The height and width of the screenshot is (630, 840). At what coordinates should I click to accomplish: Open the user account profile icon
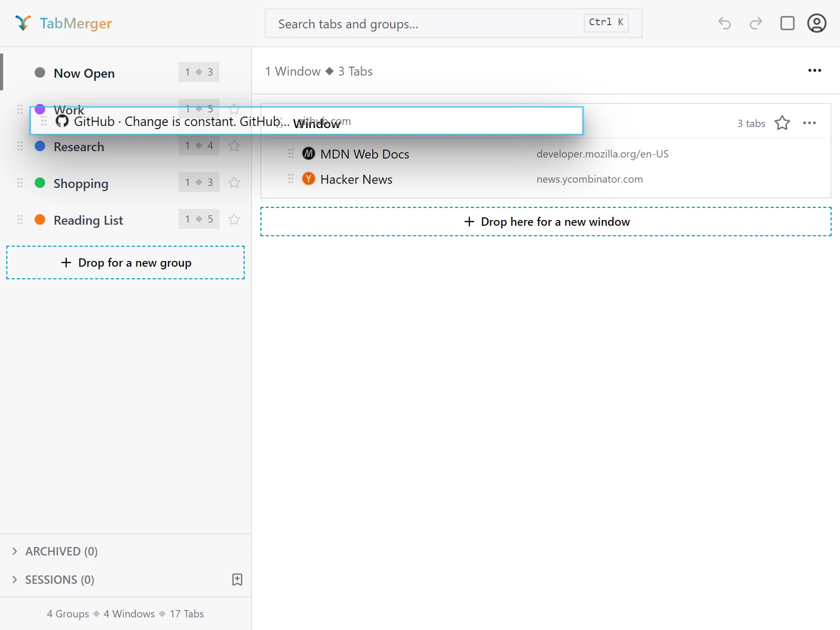click(x=817, y=23)
